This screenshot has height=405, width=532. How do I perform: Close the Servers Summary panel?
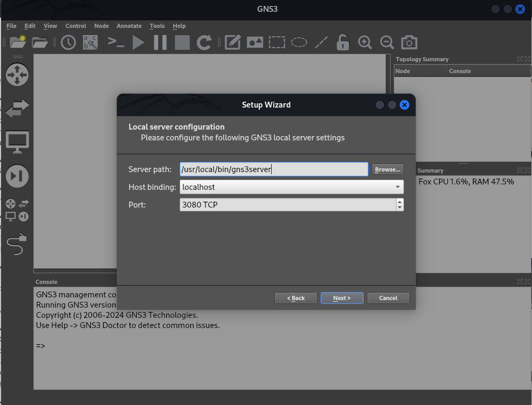point(527,170)
